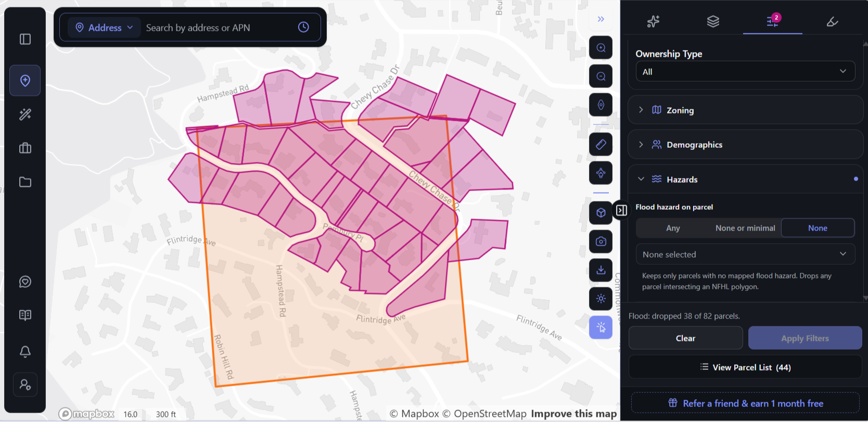The image size is (868, 422).
Task: Open the briefcase portfolio icon
Action: 25,148
